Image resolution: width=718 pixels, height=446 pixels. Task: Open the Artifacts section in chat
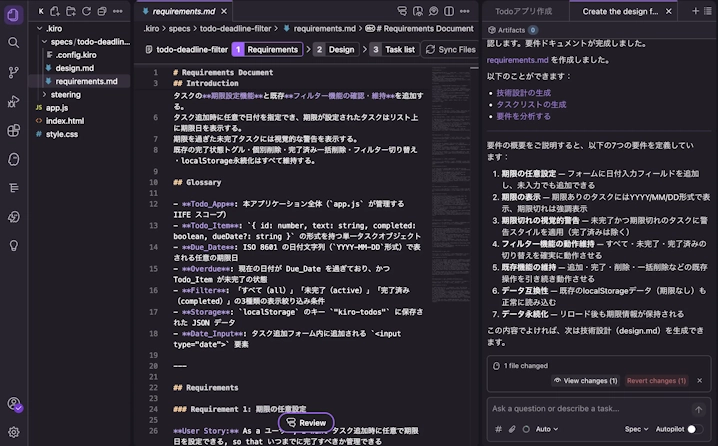point(512,30)
